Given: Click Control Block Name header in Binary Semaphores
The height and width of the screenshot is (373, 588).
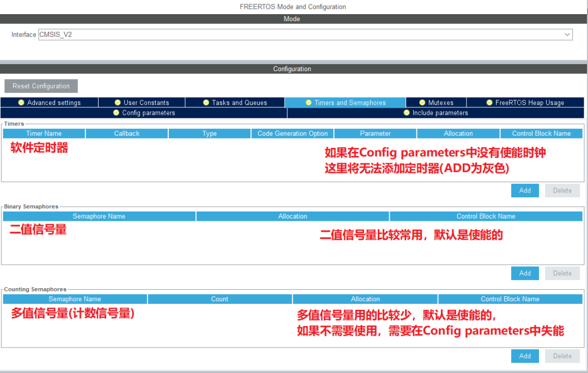Looking at the screenshot, I should pyautogui.click(x=486, y=216).
